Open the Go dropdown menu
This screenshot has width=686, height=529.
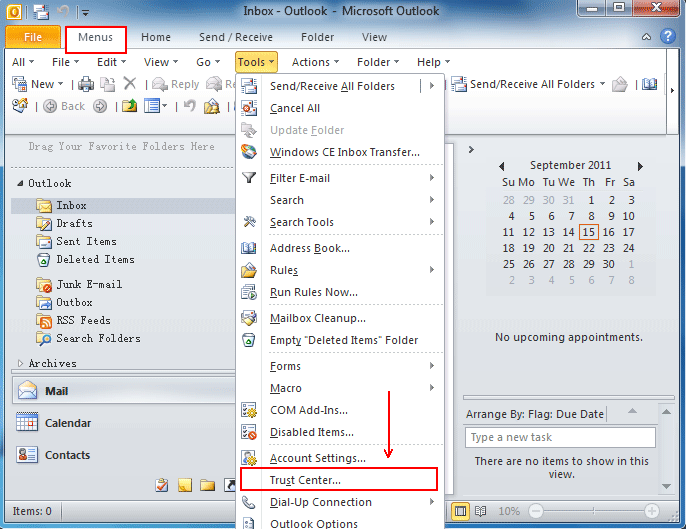click(x=207, y=62)
